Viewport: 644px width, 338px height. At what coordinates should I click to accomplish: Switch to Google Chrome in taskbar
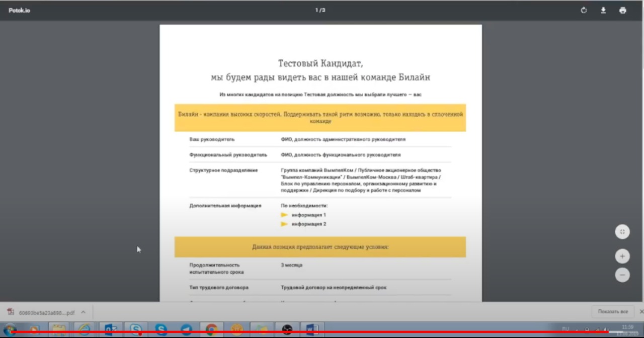click(211, 330)
